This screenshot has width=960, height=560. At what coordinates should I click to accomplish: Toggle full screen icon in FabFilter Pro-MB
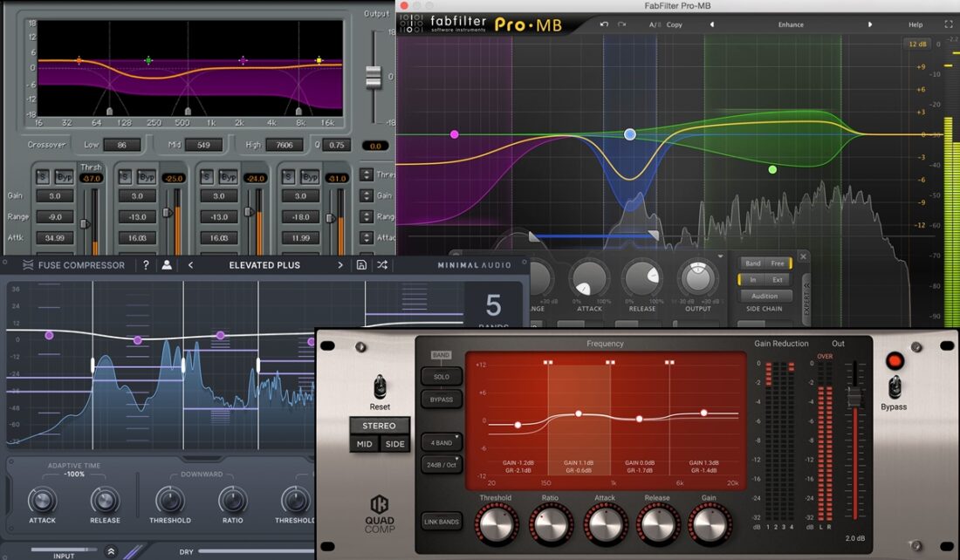(949, 24)
